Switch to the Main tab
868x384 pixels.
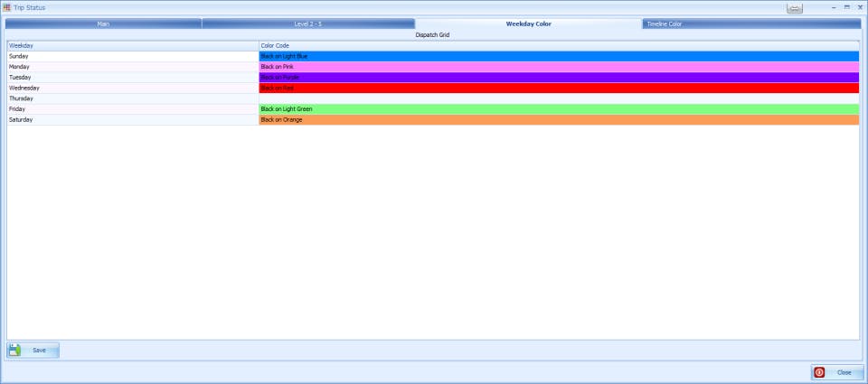pos(103,23)
